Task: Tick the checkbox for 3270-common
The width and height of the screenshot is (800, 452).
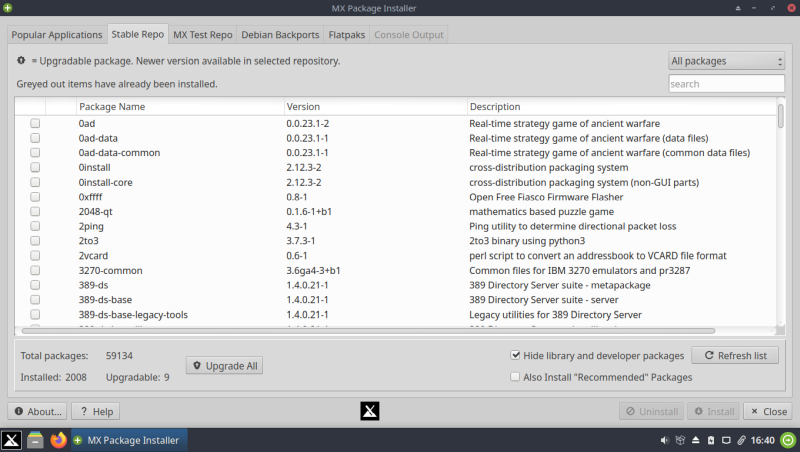Action: tap(35, 270)
